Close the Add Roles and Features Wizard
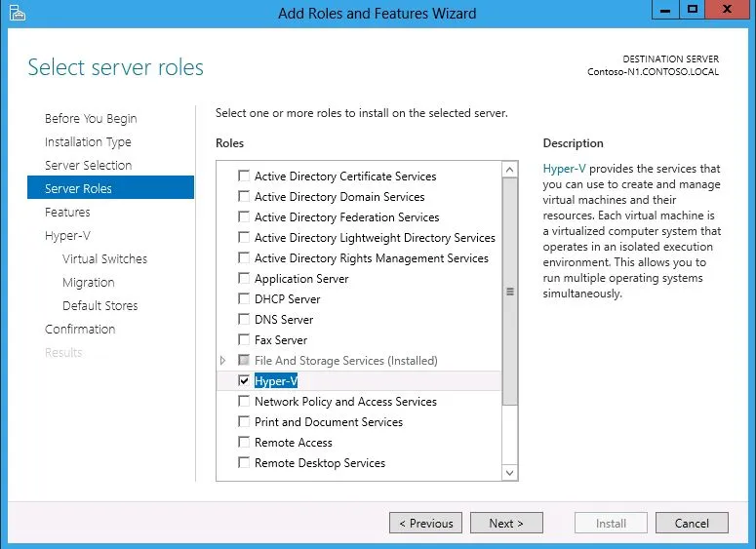 click(728, 10)
